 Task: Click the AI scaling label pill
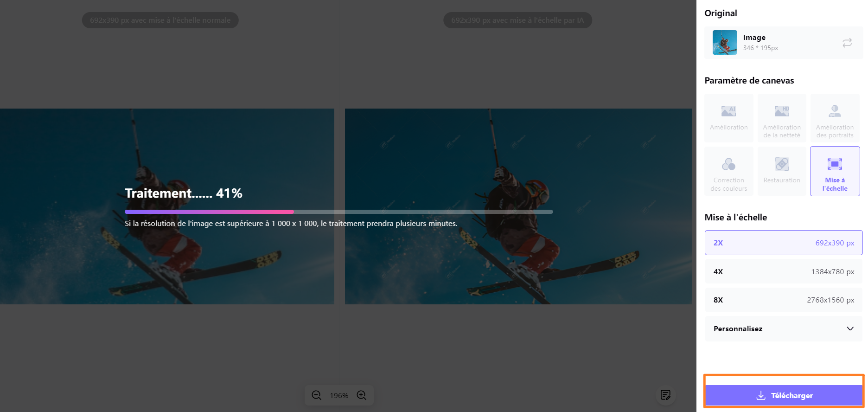[x=517, y=20]
